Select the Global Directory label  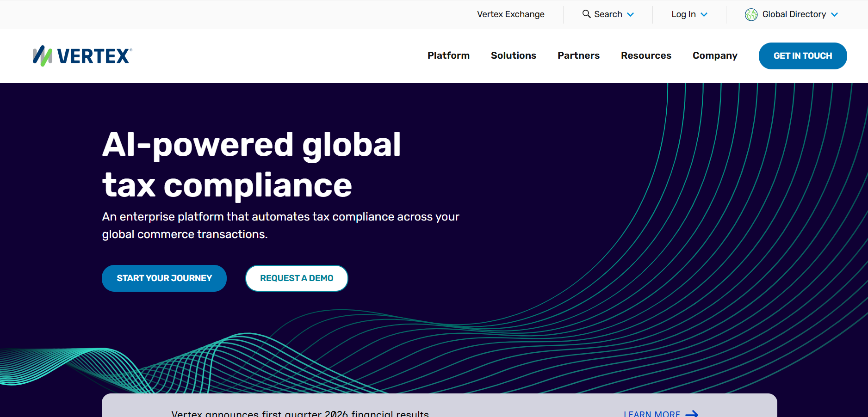pos(794,14)
